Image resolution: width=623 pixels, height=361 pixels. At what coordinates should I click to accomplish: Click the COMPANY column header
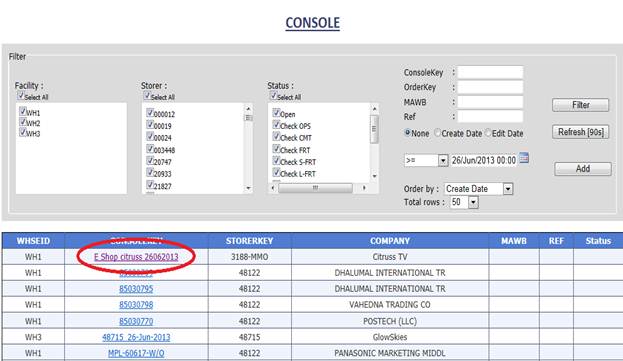[390, 241]
